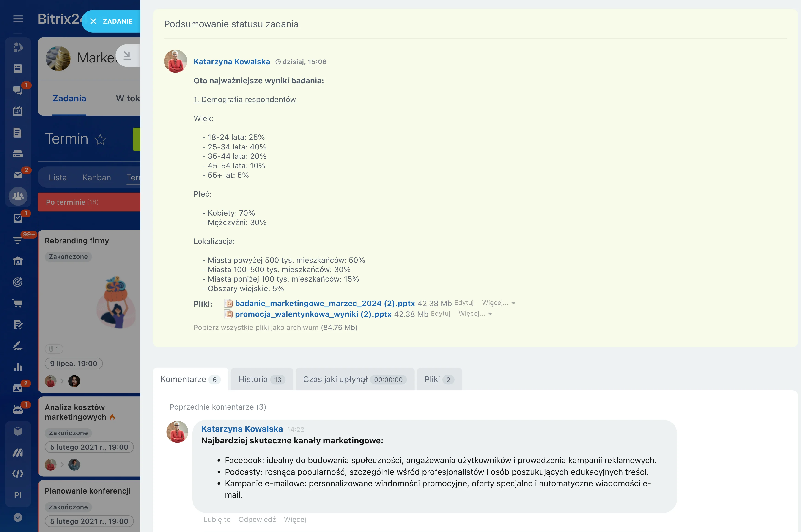801x532 pixels.
Task: Open the hamburger menu in sidebar
Action: [x=18, y=19]
